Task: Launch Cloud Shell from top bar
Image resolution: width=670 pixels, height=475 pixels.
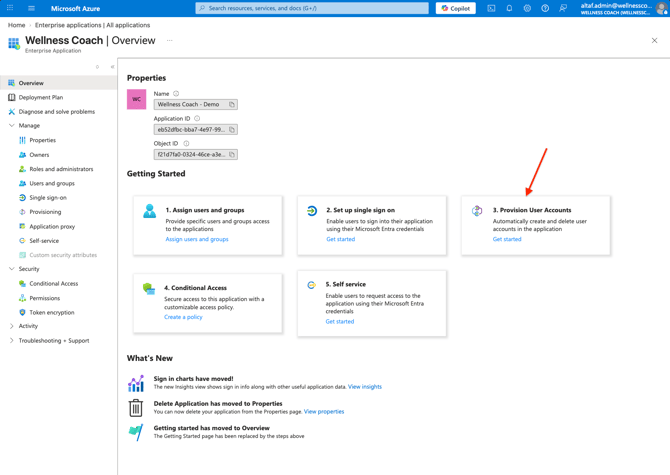Action: click(x=491, y=8)
